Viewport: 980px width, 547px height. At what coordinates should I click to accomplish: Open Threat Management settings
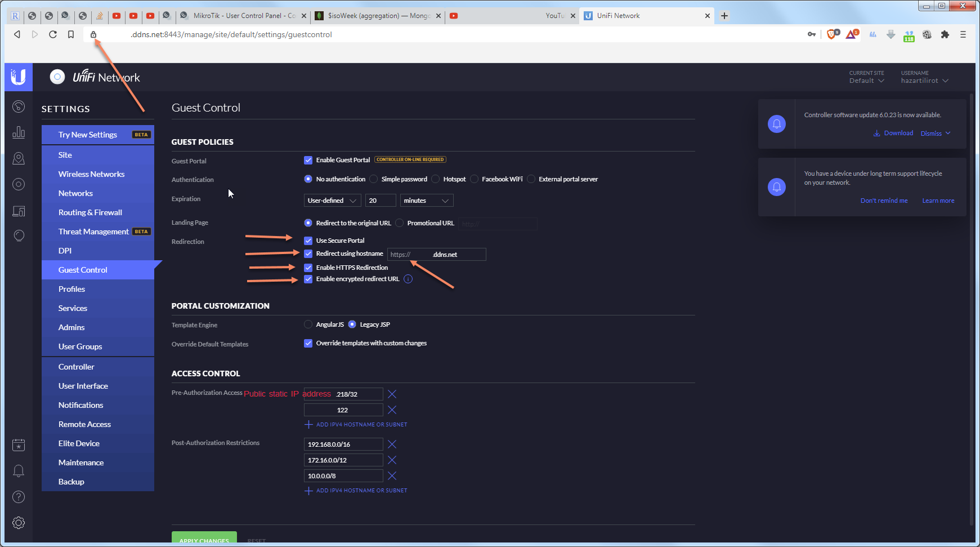click(x=98, y=232)
